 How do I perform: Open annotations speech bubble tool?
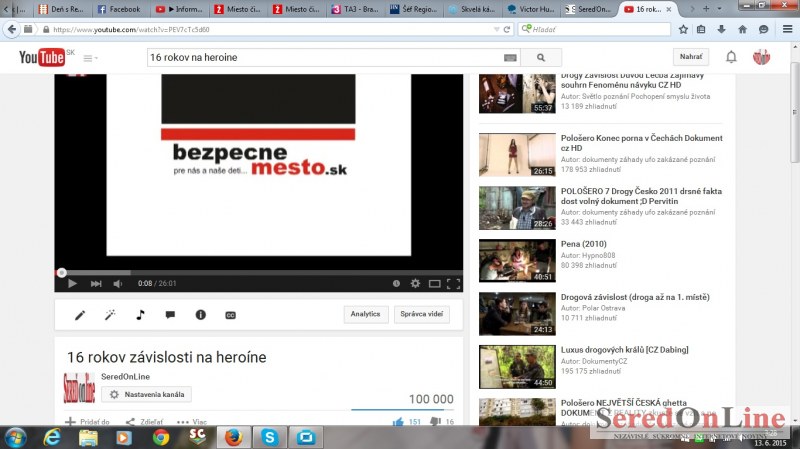point(170,315)
